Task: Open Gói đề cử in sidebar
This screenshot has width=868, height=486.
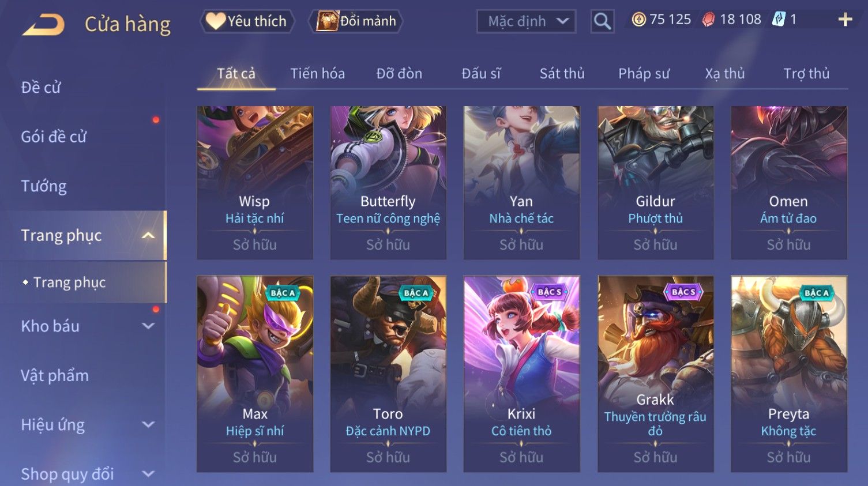Action: pos(54,137)
